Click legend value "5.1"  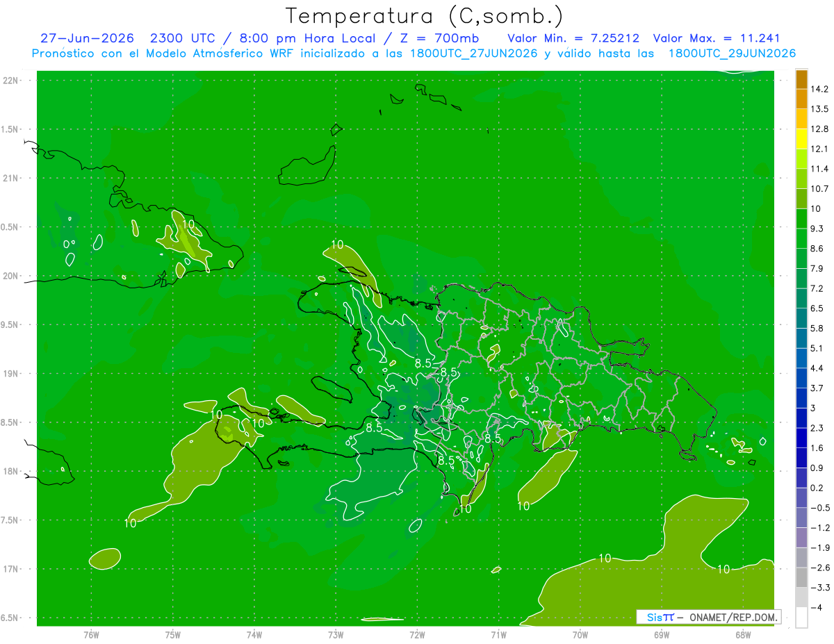pos(818,348)
